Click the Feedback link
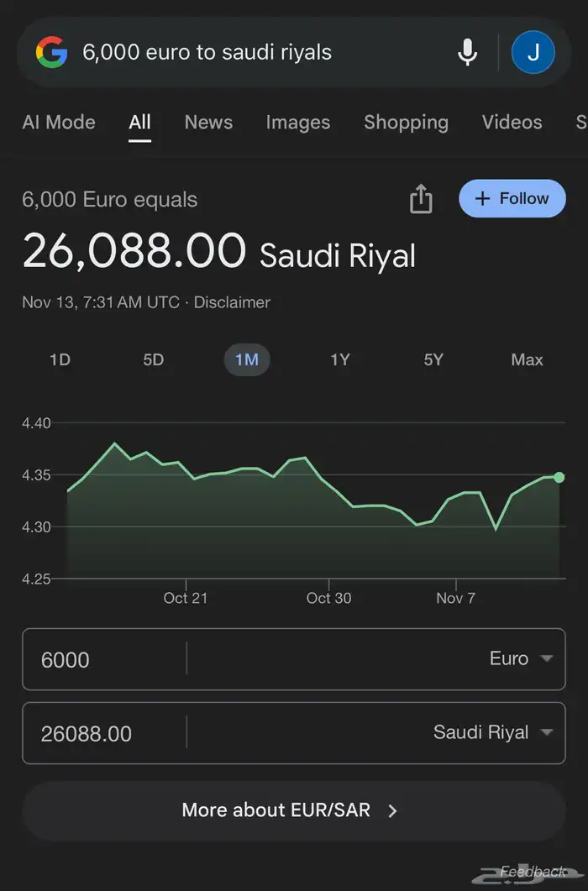Image resolution: width=588 pixels, height=891 pixels. coord(533,872)
